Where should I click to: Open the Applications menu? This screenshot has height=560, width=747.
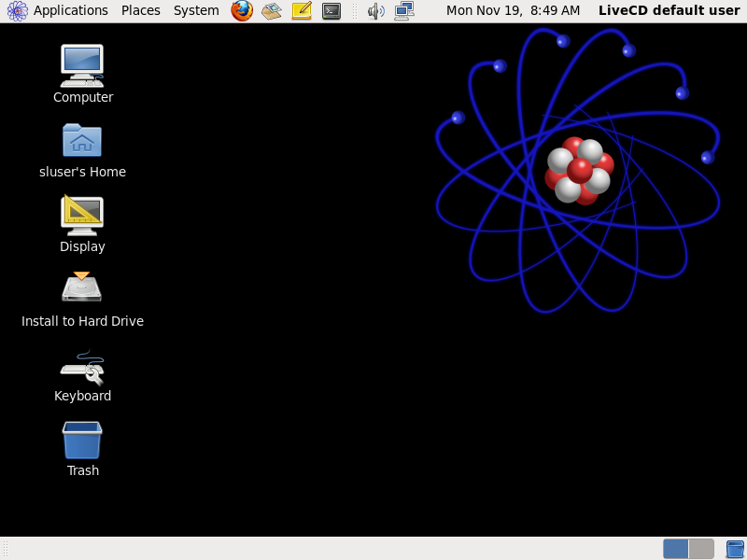[70, 10]
